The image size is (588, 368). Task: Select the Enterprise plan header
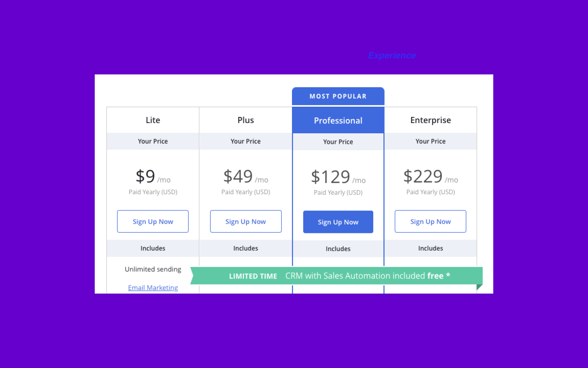coord(430,120)
